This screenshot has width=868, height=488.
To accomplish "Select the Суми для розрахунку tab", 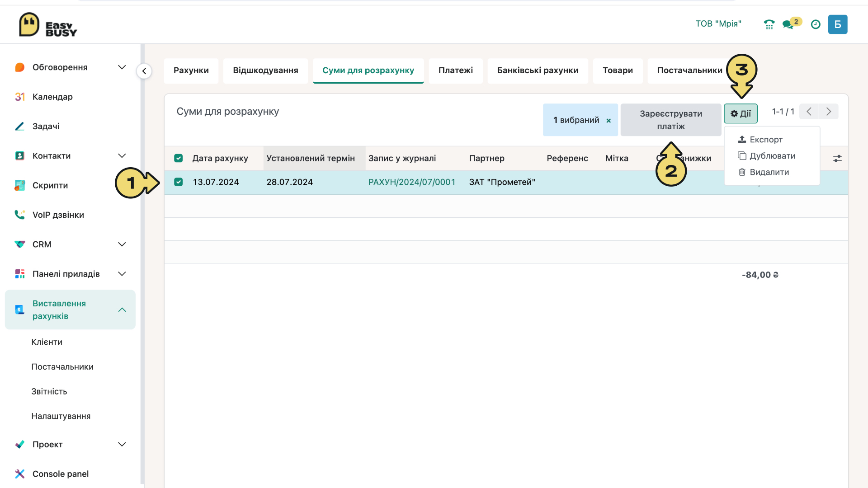I will pos(368,70).
